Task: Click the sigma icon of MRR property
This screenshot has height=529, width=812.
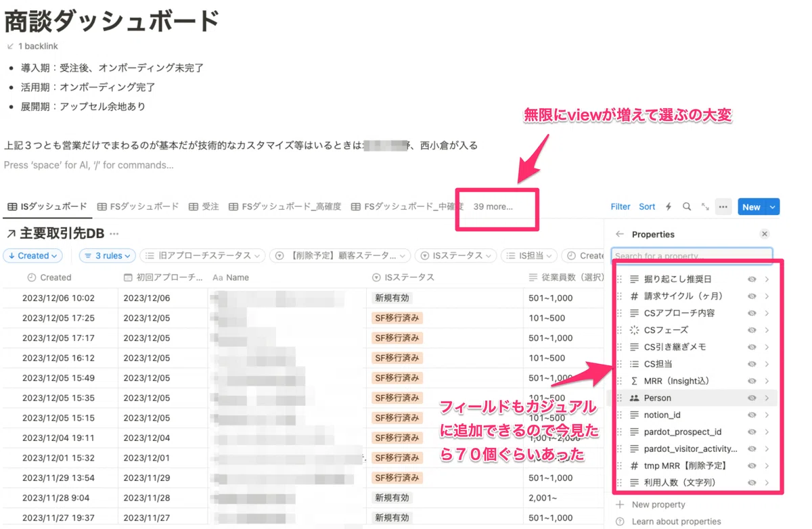Action: [634, 381]
